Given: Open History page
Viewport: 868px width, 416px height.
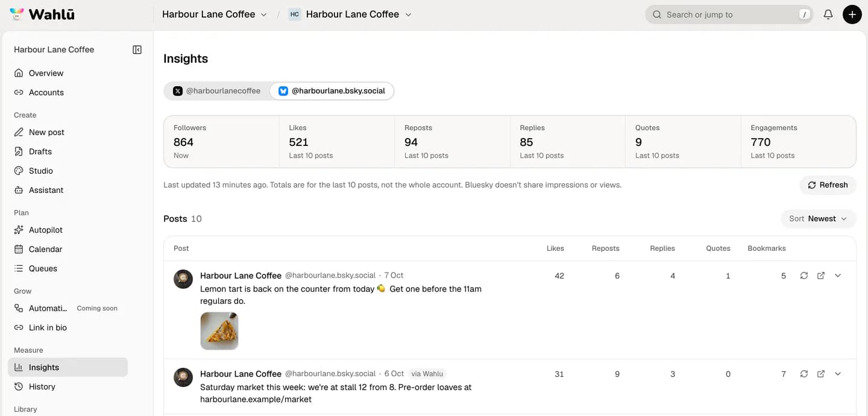Looking at the screenshot, I should pyautogui.click(x=68, y=386).
